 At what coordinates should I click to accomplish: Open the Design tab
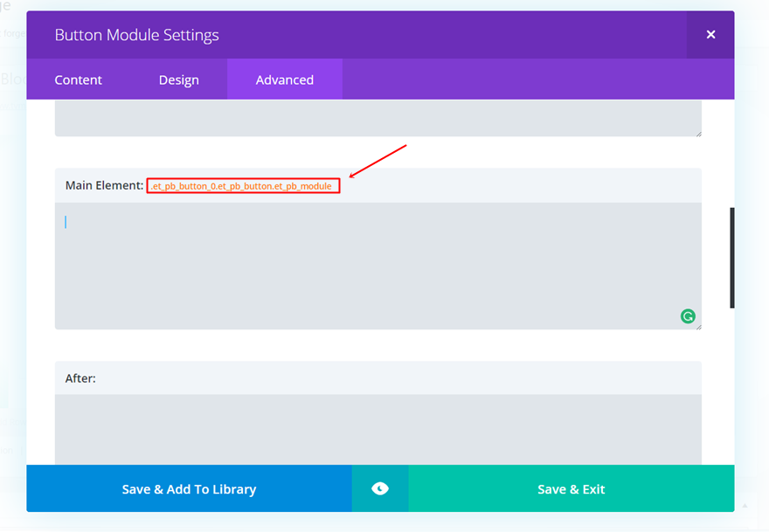click(179, 79)
